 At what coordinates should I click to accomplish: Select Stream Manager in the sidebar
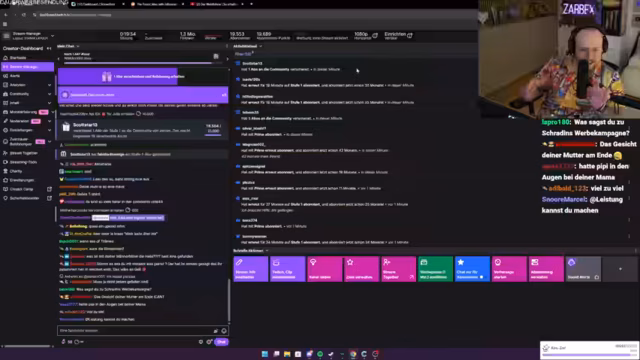pos(27,67)
